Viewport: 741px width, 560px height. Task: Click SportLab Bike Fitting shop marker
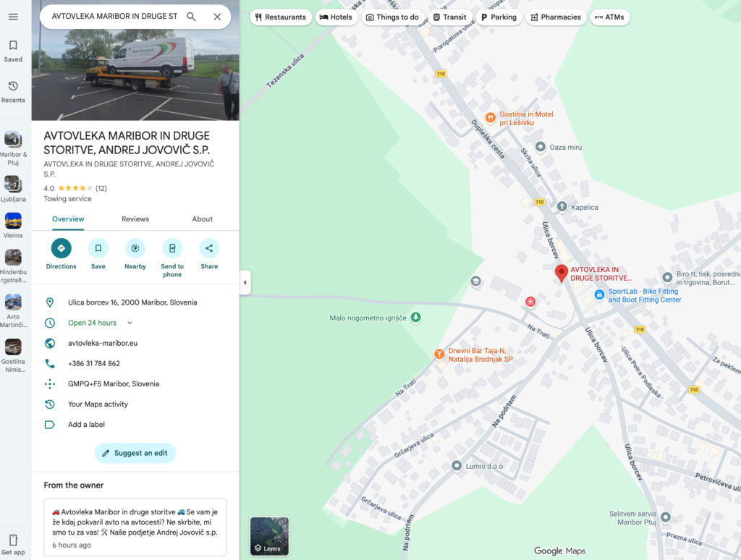(x=600, y=295)
